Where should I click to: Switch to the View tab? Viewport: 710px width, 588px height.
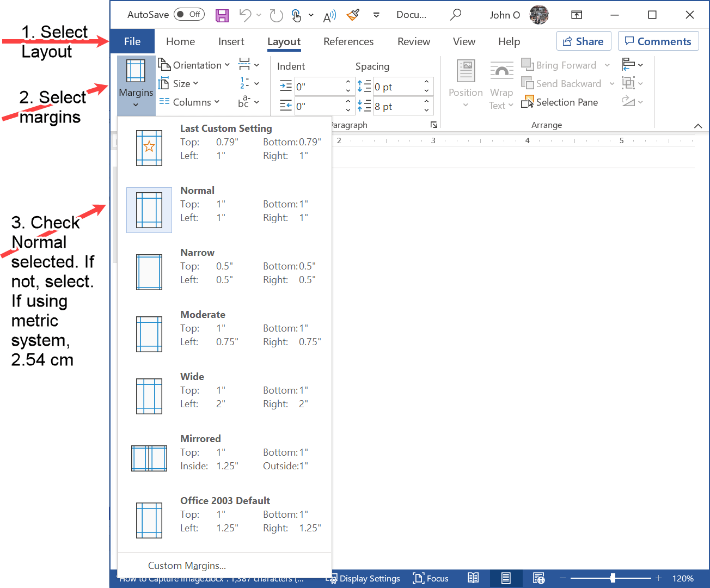tap(464, 41)
